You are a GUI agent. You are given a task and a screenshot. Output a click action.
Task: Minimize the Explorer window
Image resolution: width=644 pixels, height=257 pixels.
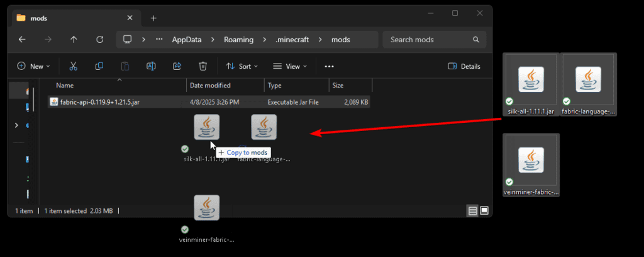point(430,13)
